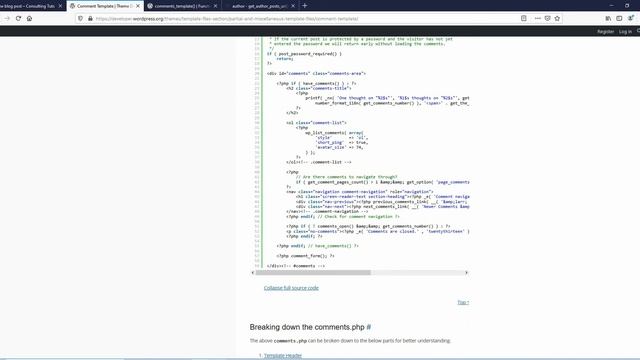Click Collapse full source code link
The image size is (640, 360).
point(291,288)
